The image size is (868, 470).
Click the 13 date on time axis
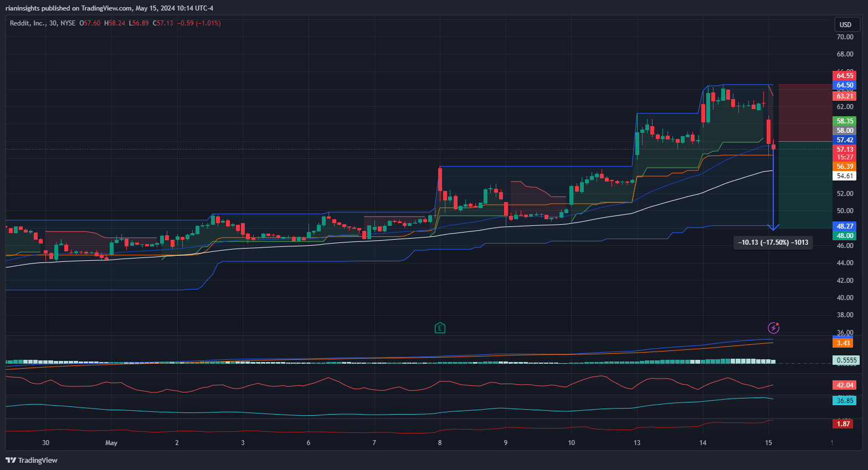tap(637, 443)
